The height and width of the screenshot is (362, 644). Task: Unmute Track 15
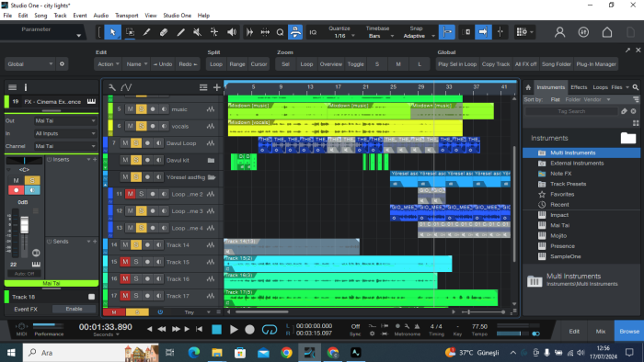(x=125, y=262)
